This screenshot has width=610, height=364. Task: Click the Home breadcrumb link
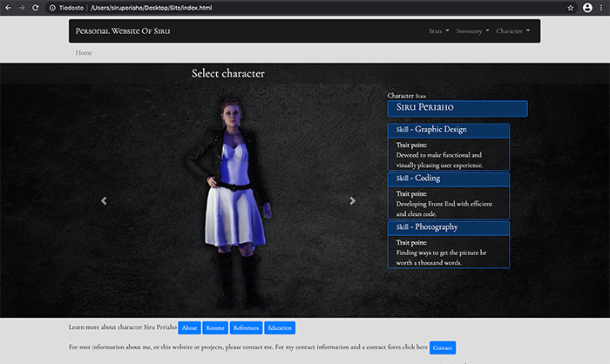point(84,53)
